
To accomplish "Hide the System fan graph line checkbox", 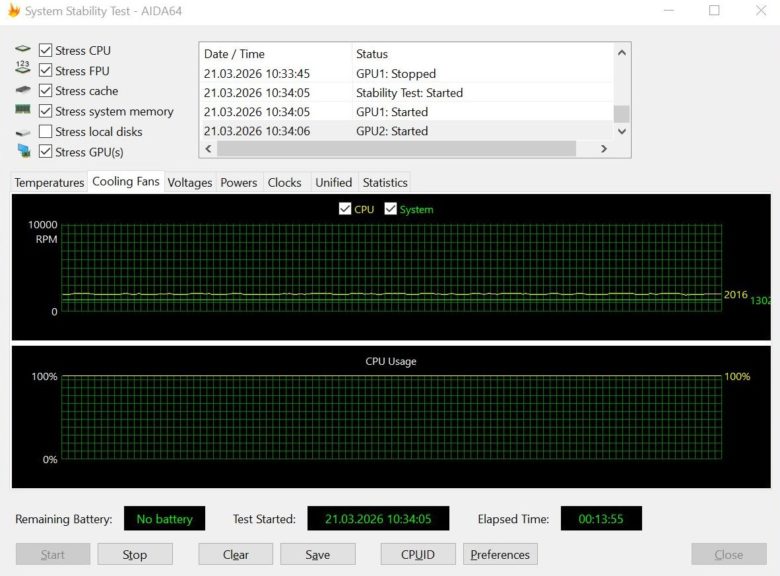I will point(390,209).
